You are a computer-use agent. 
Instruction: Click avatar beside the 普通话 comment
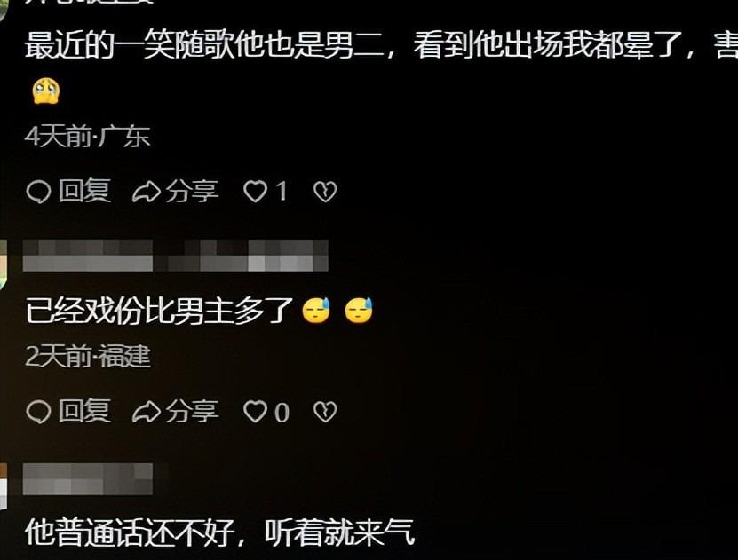point(4,485)
